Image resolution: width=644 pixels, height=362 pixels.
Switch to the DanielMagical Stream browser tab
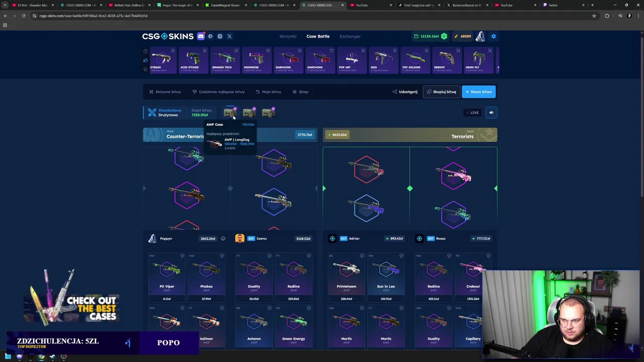point(225,5)
